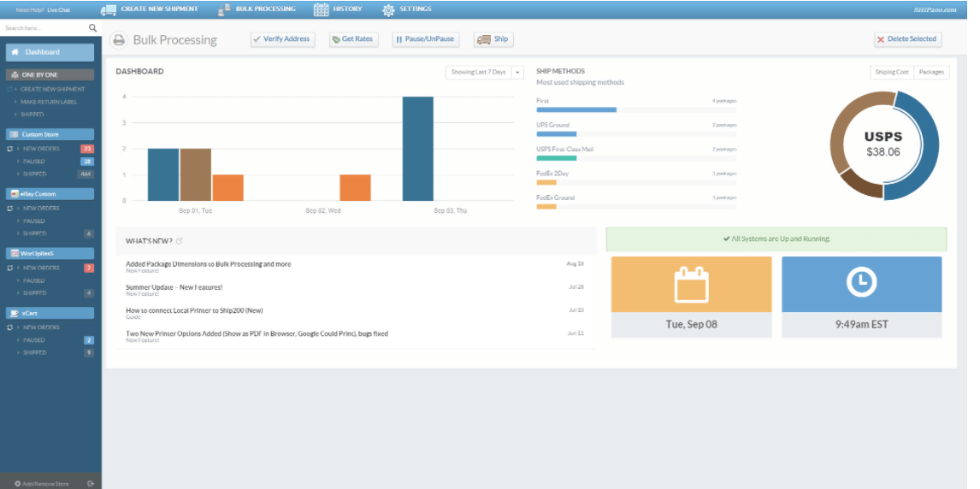Click the Ship button
The width and height of the screenshot is (980, 489).
pos(493,39)
